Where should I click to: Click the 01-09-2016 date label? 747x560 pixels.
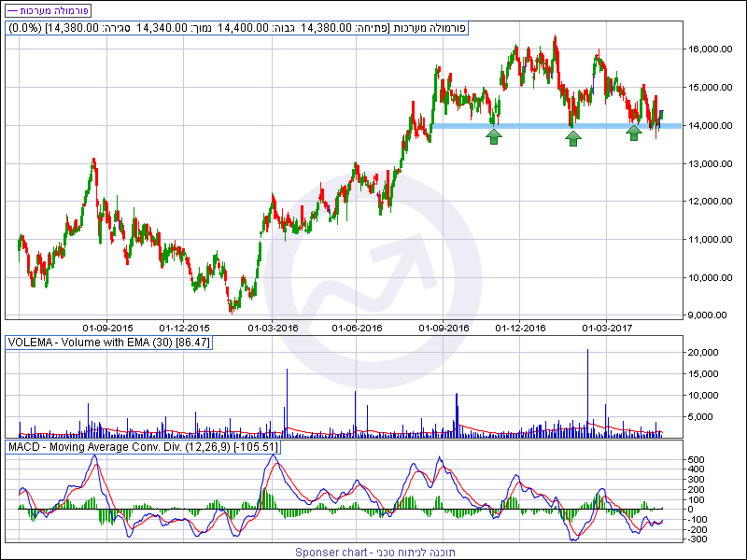point(444,329)
